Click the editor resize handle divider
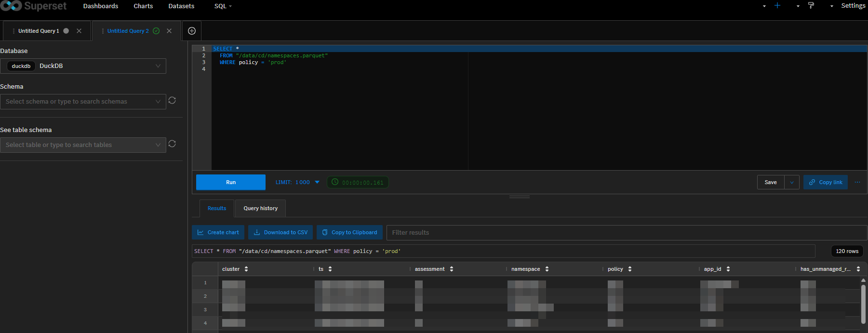 tap(520, 197)
